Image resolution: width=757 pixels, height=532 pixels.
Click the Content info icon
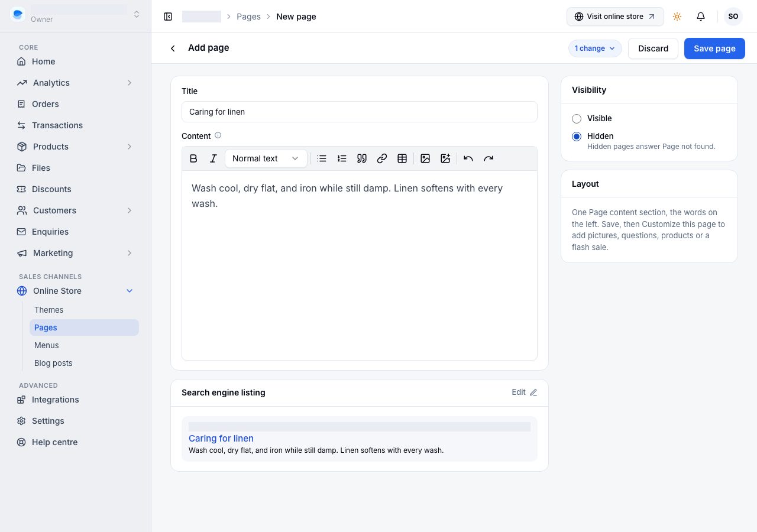coord(218,135)
